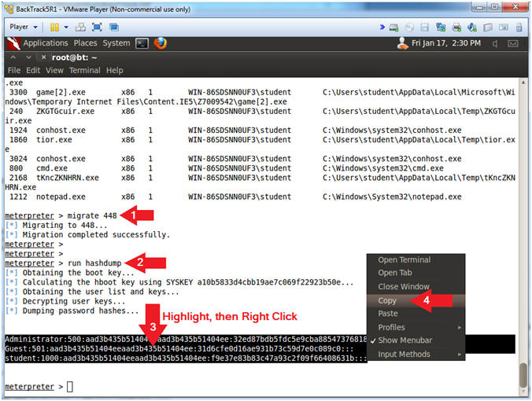Viewport: 532px width, 401px height.
Task: Expand the Input Methods submenu
Action: [416, 355]
